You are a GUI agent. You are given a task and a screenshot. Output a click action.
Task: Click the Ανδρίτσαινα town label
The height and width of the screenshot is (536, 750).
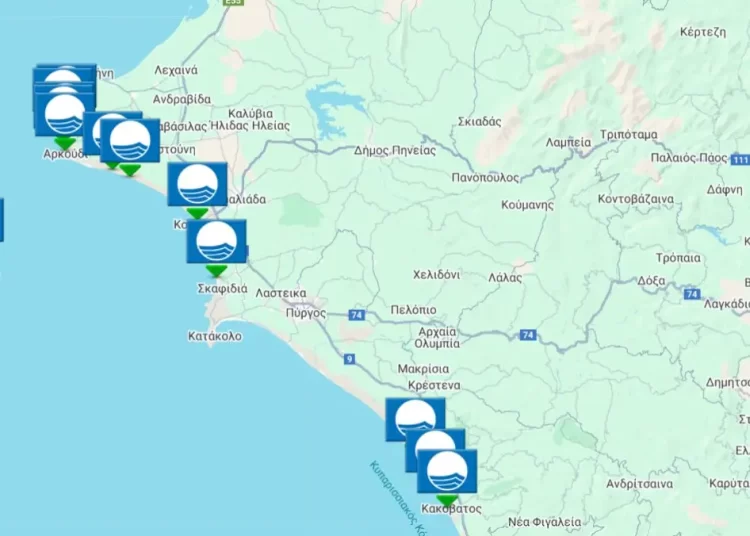point(640,484)
